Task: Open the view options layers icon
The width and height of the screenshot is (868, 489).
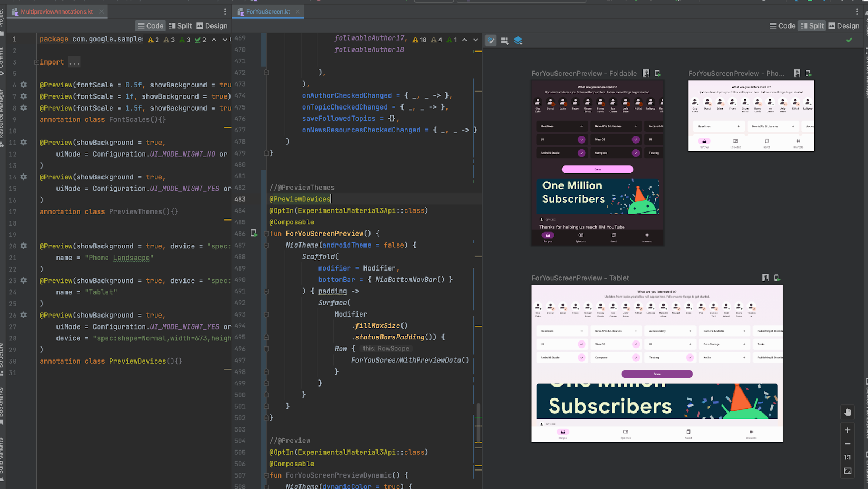Action: tap(518, 40)
